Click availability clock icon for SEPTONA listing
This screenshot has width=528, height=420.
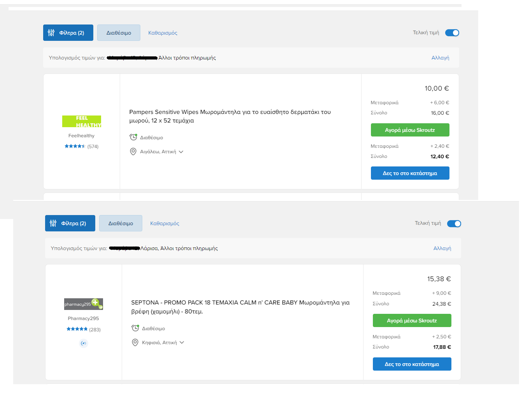[135, 328]
